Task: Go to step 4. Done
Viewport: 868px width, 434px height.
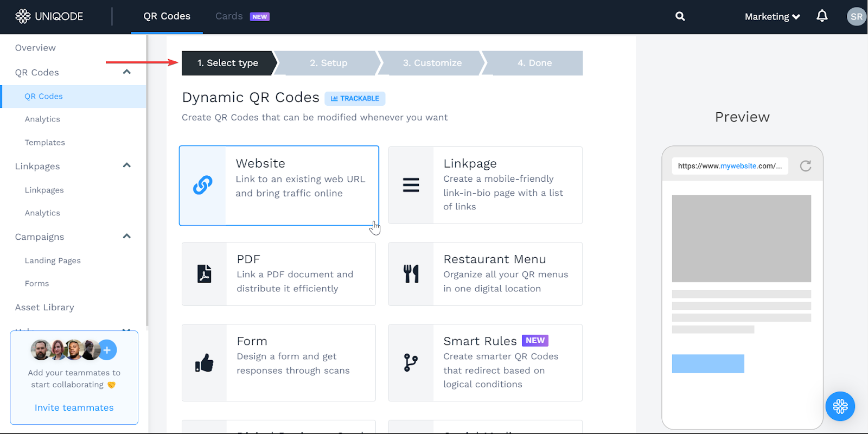Action: [x=534, y=63]
